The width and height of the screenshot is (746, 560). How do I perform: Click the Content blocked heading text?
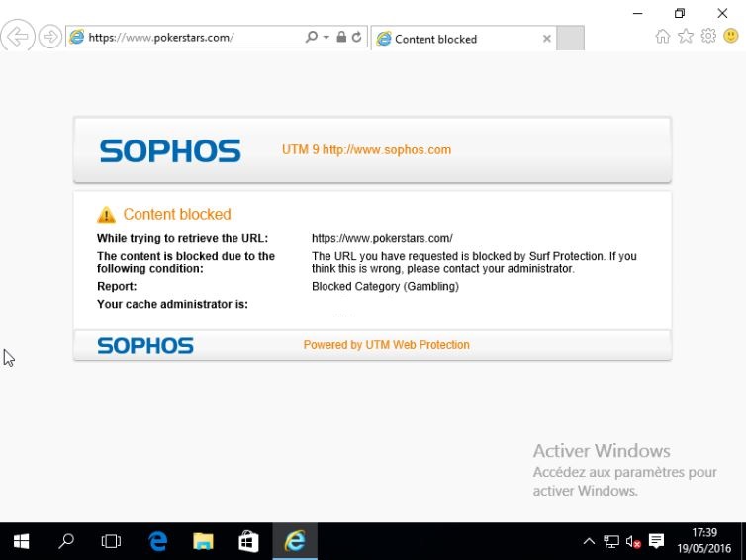(177, 214)
